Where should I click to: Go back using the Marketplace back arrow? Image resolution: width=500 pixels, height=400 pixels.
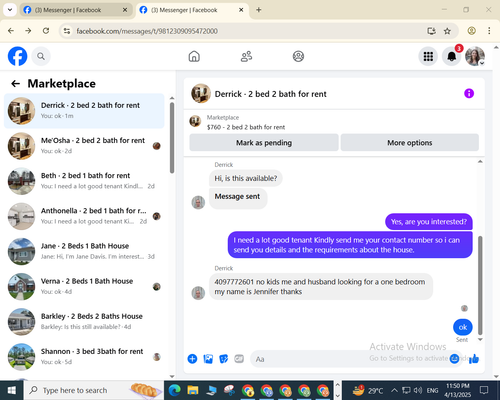[x=16, y=83]
